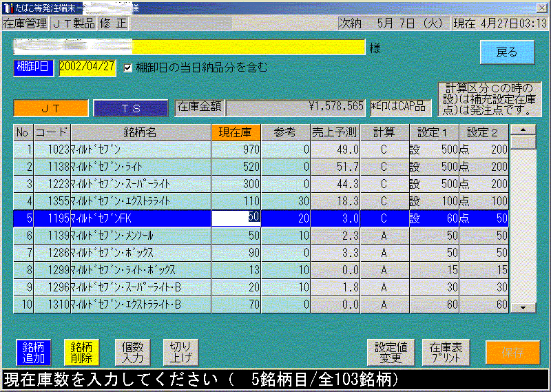Select row 10 マイルドセブン・エクストラライト・B
This screenshot has width=551, height=392.
tap(140, 305)
